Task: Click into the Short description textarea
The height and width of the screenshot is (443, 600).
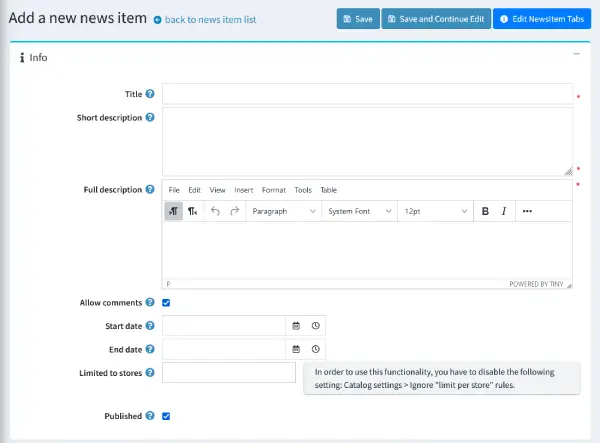Action: click(x=367, y=142)
